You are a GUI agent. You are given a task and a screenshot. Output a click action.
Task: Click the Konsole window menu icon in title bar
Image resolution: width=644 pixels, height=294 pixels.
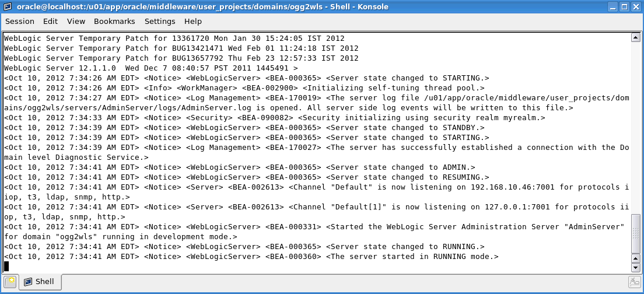coord(8,7)
